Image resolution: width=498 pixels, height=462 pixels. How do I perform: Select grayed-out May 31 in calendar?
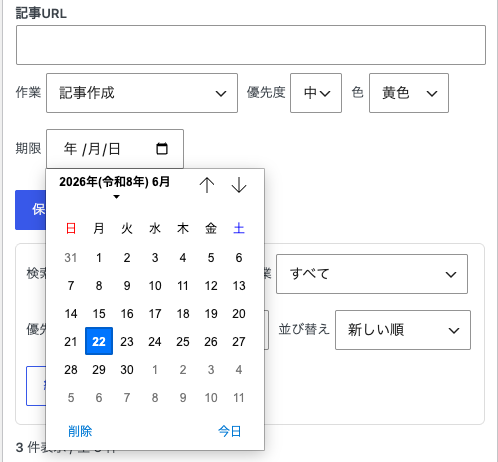[71, 258]
